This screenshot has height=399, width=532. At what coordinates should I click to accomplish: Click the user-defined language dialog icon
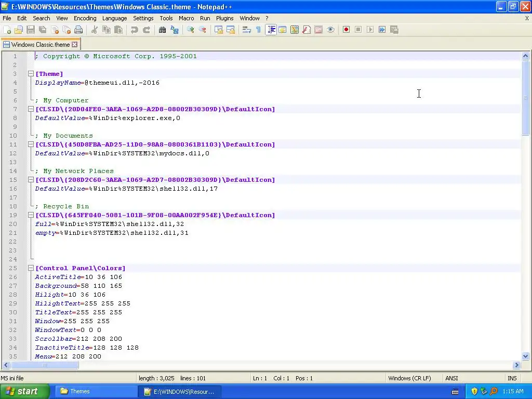click(283, 30)
